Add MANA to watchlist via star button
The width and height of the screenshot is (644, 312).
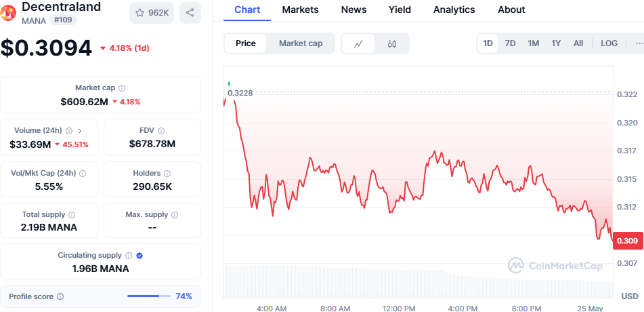coord(152,13)
